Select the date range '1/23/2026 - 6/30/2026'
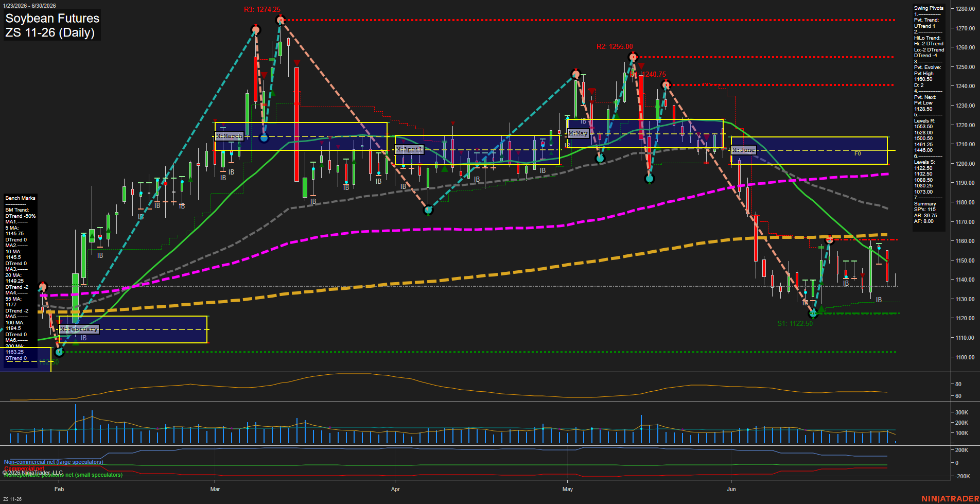The width and height of the screenshot is (980, 504). tap(29, 6)
